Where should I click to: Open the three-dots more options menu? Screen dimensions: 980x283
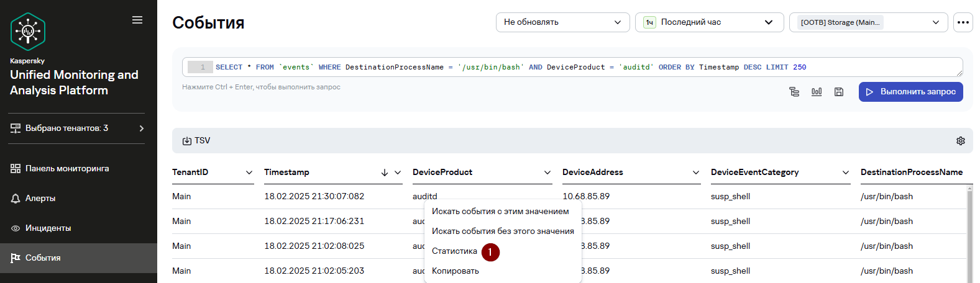(963, 22)
